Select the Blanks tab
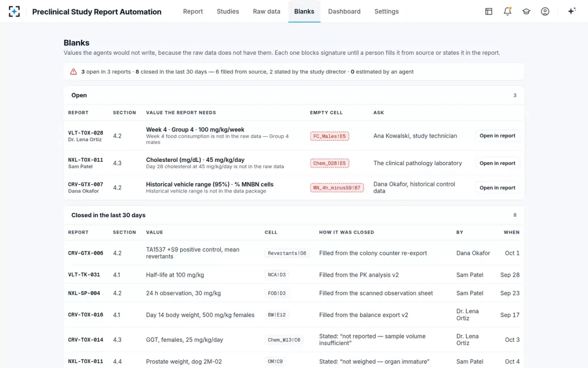Screen dimensions: 588x368 (x=304, y=11)
